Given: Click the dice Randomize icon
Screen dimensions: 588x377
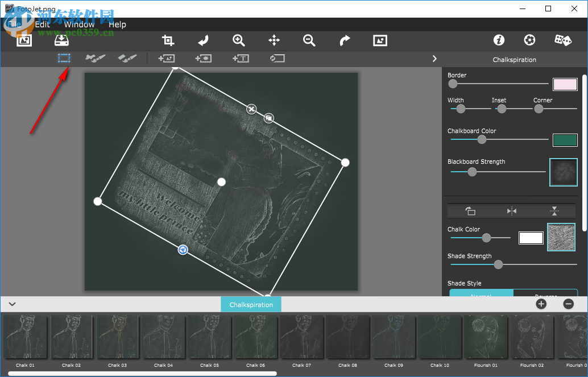Looking at the screenshot, I should pyautogui.click(x=563, y=40).
